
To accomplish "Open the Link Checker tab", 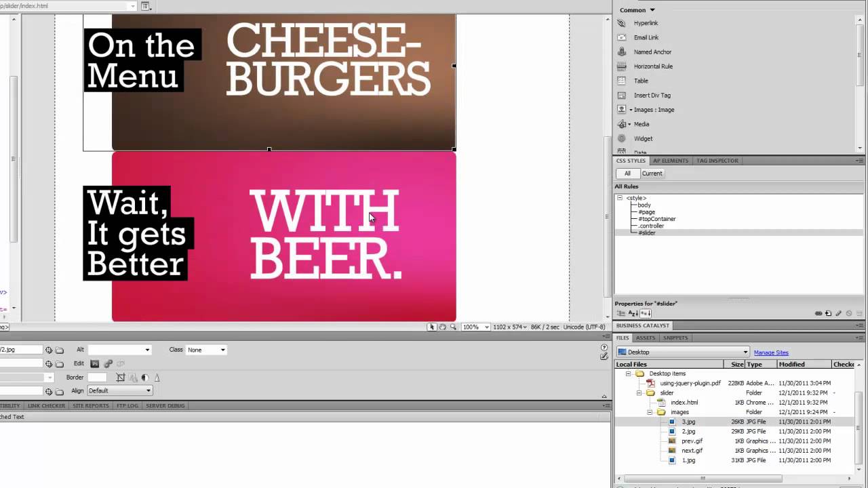I will coord(46,405).
